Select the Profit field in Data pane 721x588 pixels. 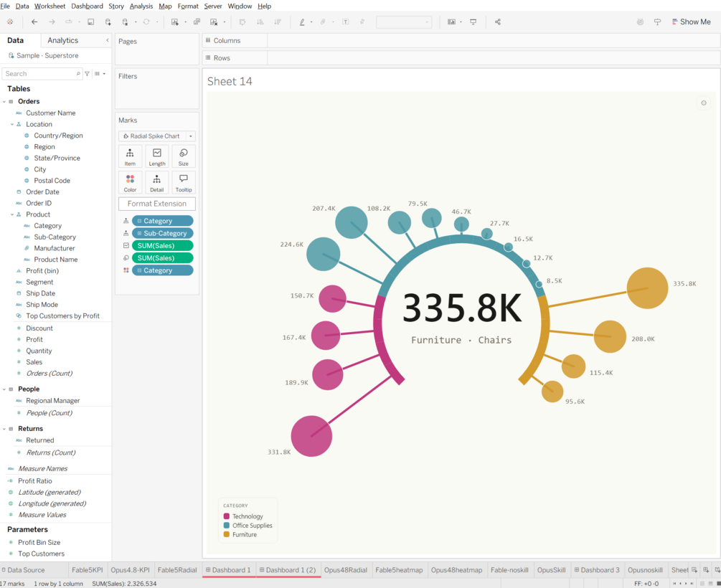[x=34, y=339]
